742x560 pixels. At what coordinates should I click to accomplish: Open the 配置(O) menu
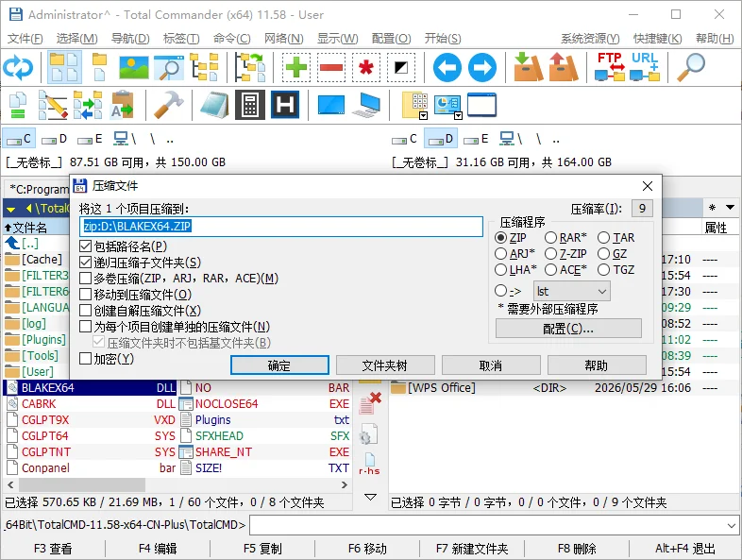pos(392,39)
